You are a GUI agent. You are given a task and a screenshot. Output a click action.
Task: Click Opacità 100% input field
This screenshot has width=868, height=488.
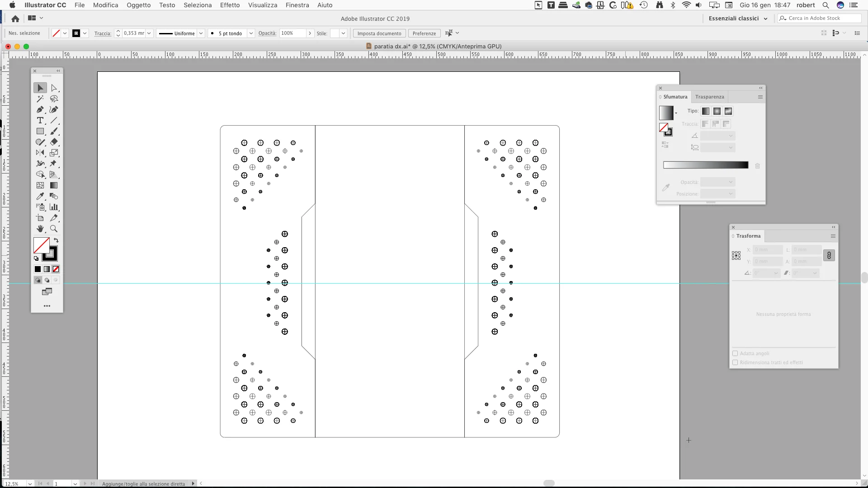tap(292, 33)
